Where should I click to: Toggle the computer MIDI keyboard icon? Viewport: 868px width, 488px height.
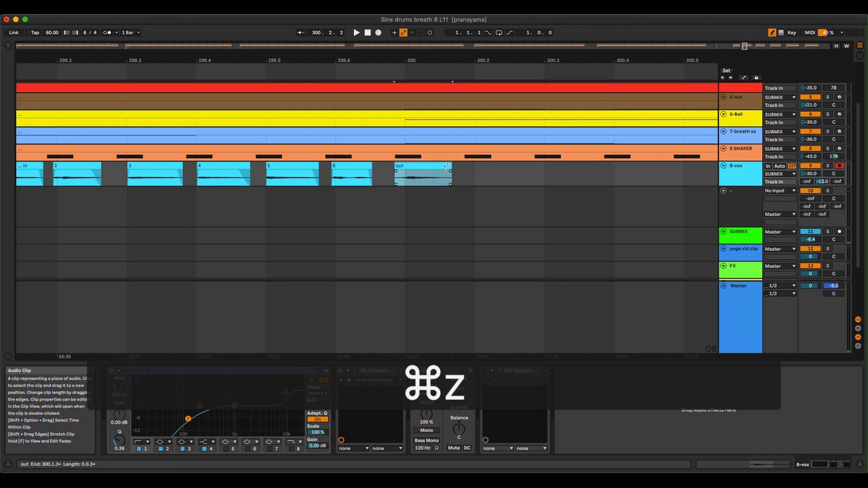pyautogui.click(x=781, y=33)
